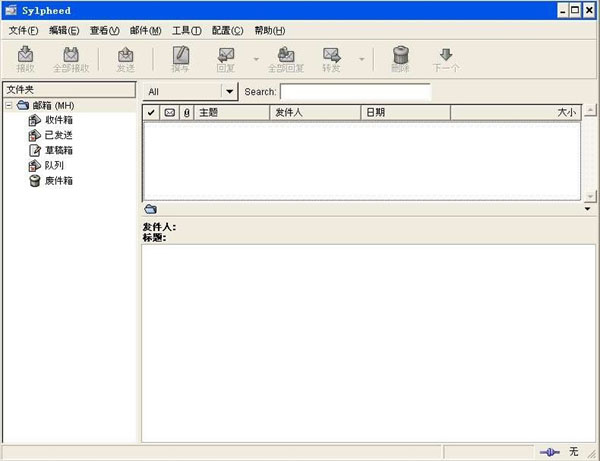The width and height of the screenshot is (600, 461).
Task: Open the 配置(C) menu
Action: [x=227, y=31]
